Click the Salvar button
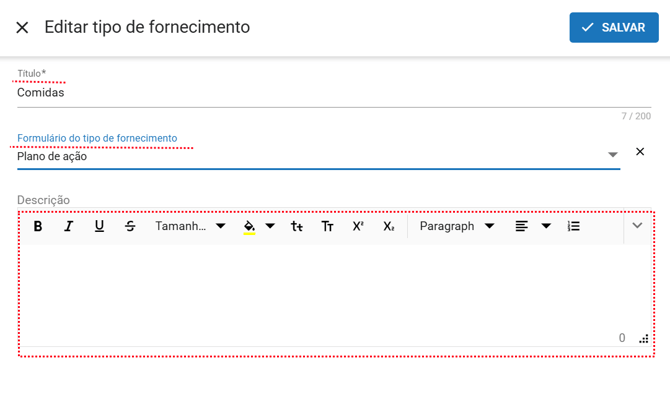670x410 pixels. click(x=614, y=28)
